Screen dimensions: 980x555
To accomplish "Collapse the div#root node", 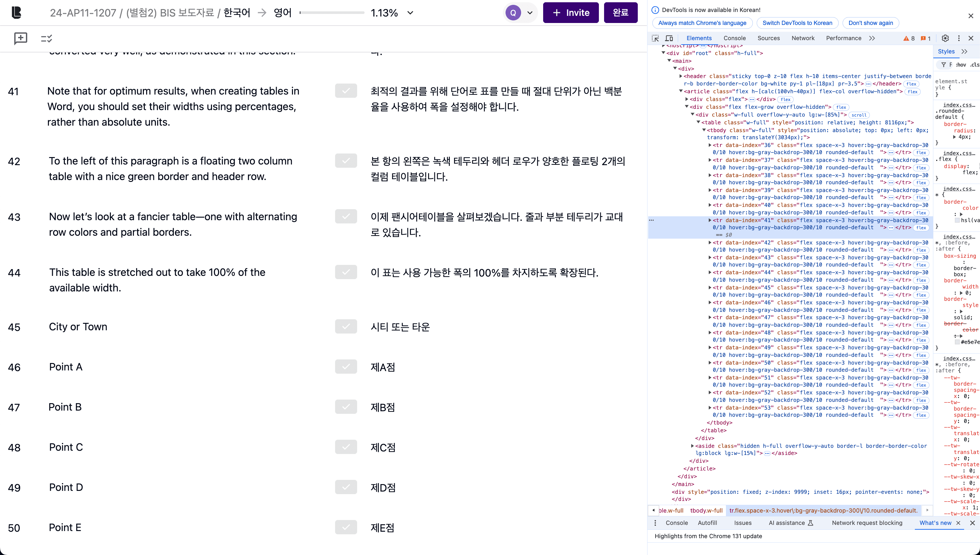I will click(663, 53).
